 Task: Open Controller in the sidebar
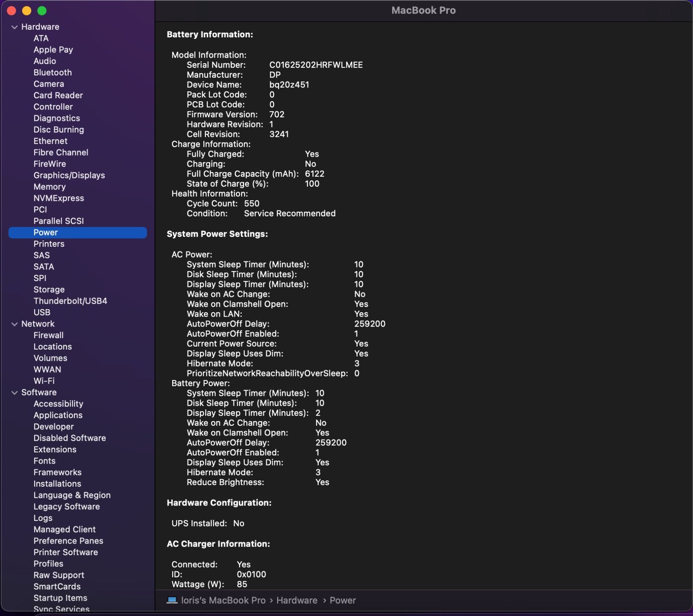click(53, 107)
